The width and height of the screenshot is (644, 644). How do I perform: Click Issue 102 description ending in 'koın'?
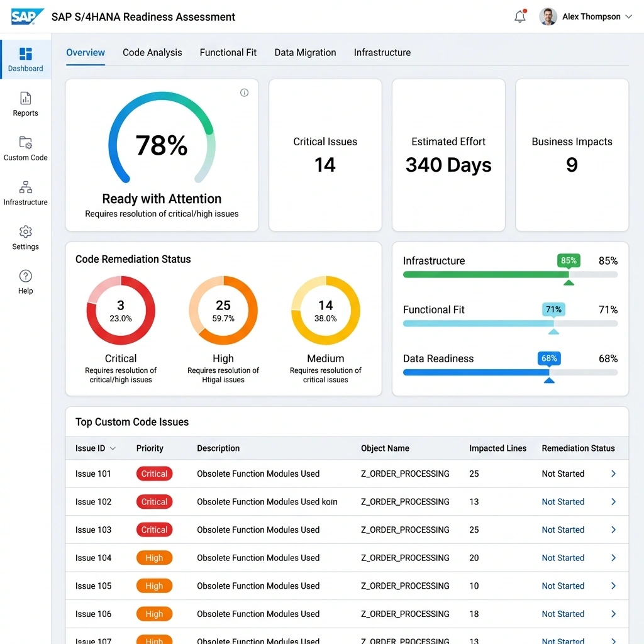[x=267, y=501]
